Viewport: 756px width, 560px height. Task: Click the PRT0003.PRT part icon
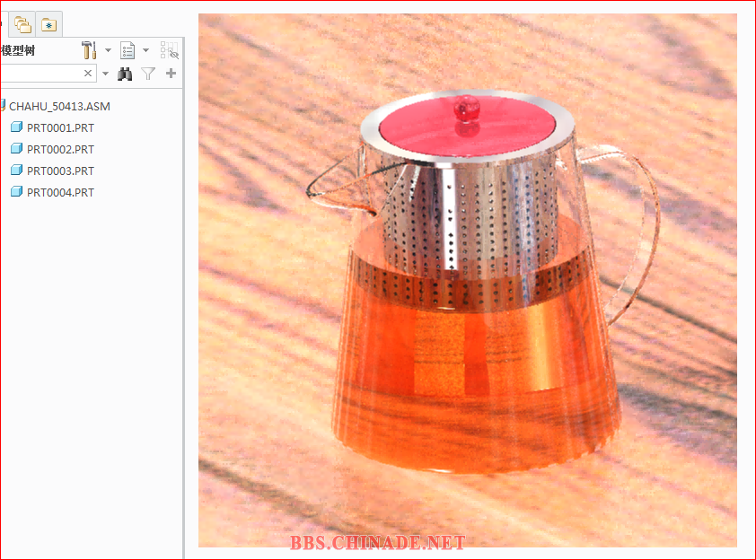pos(16,170)
